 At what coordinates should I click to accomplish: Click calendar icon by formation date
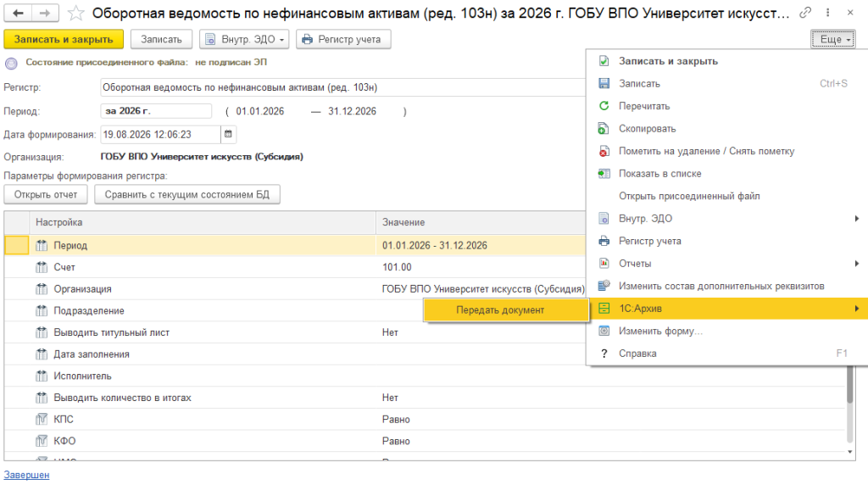228,134
